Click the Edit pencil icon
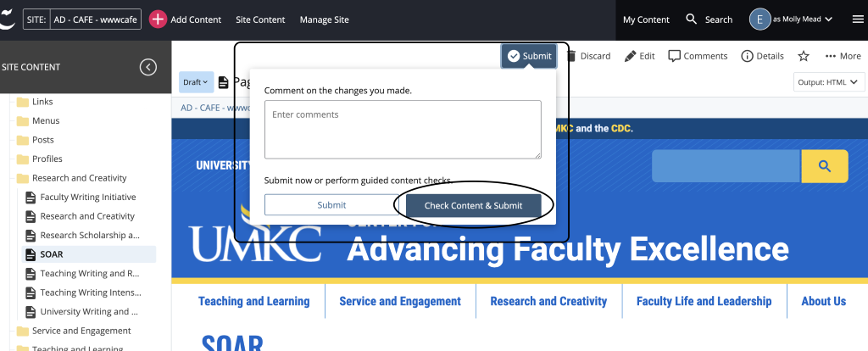 click(x=630, y=56)
